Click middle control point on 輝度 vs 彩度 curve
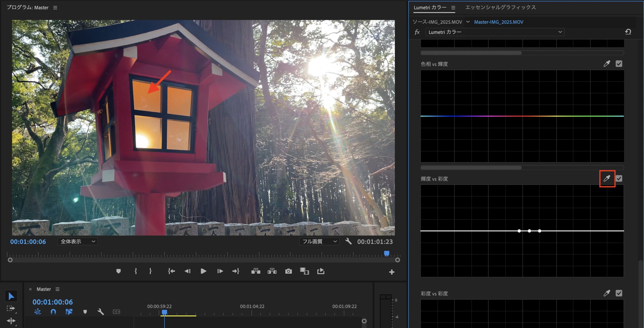 (529, 231)
